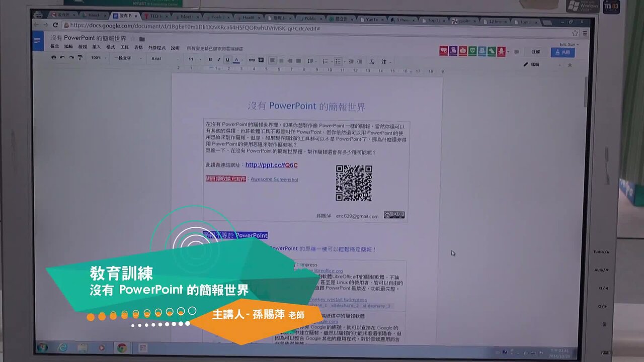Viewport: 644px width, 362px height.
Task: Open Chrome from the taskbar
Action: [x=122, y=347]
